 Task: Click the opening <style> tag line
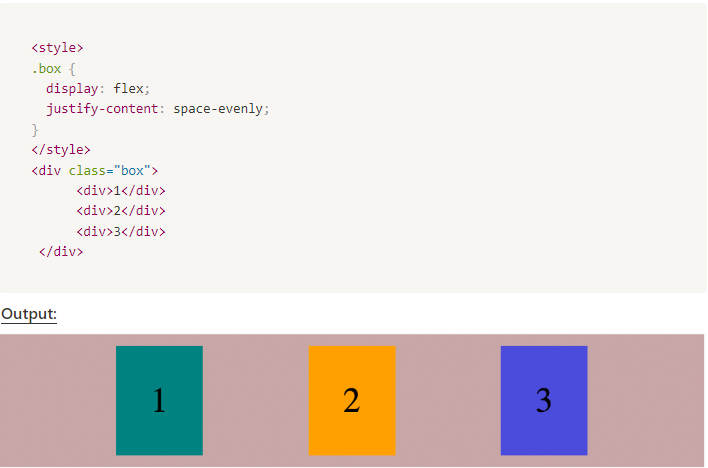(x=57, y=48)
